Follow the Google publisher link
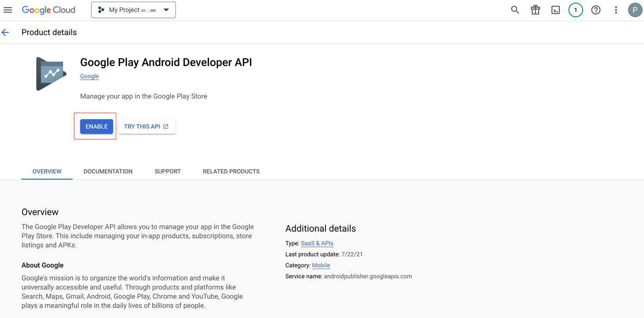The height and width of the screenshot is (318, 644). 89,76
